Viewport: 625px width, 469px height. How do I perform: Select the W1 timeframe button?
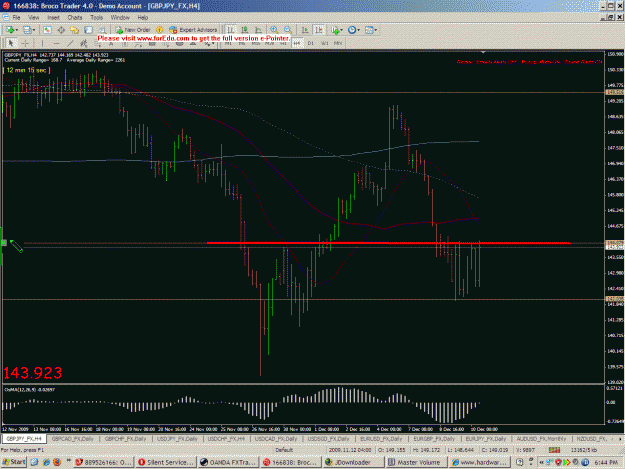pos(324,43)
